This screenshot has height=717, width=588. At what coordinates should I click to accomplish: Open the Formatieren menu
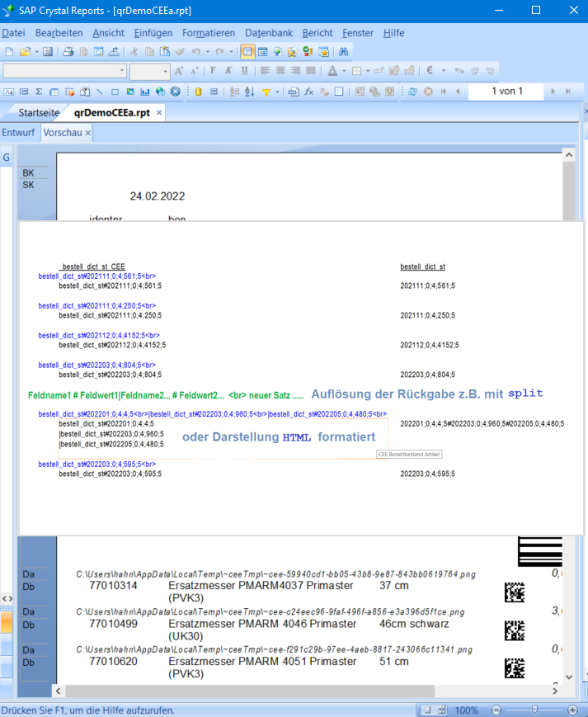(x=209, y=33)
